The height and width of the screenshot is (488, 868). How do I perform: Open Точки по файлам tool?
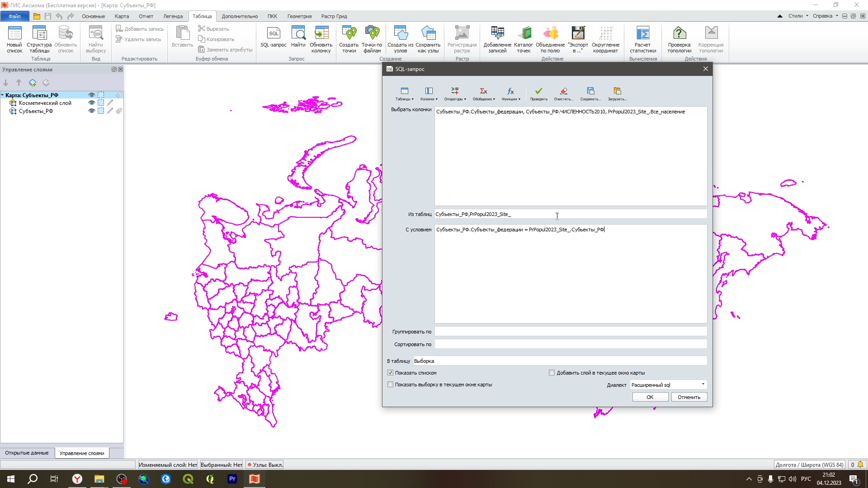(372, 39)
